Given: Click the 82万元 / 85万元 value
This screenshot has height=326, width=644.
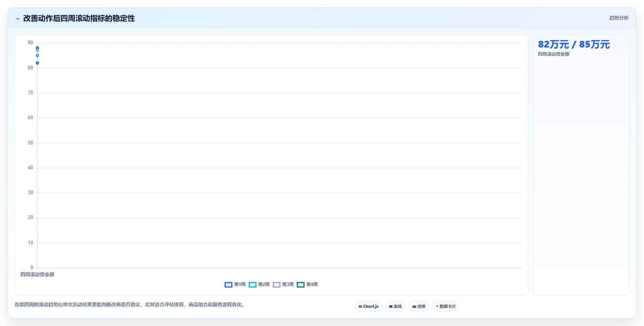Looking at the screenshot, I should tap(574, 45).
